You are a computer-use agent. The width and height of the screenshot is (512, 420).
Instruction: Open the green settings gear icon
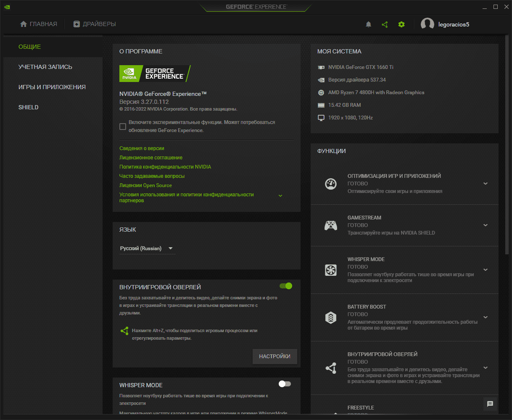pyautogui.click(x=401, y=24)
